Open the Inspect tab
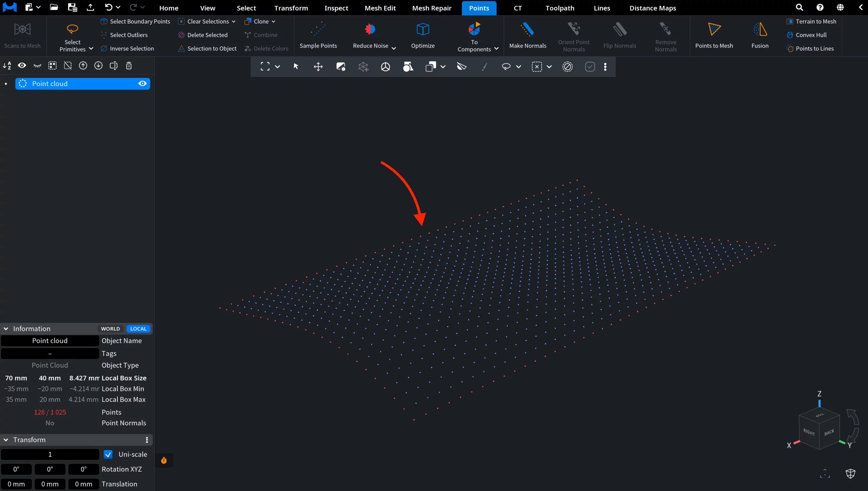The width and height of the screenshot is (868, 491). click(x=336, y=8)
